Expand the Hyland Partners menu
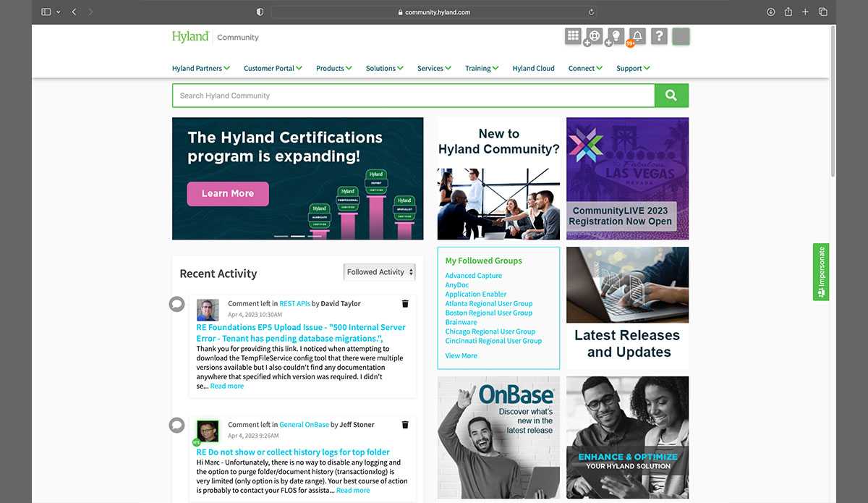 (200, 69)
